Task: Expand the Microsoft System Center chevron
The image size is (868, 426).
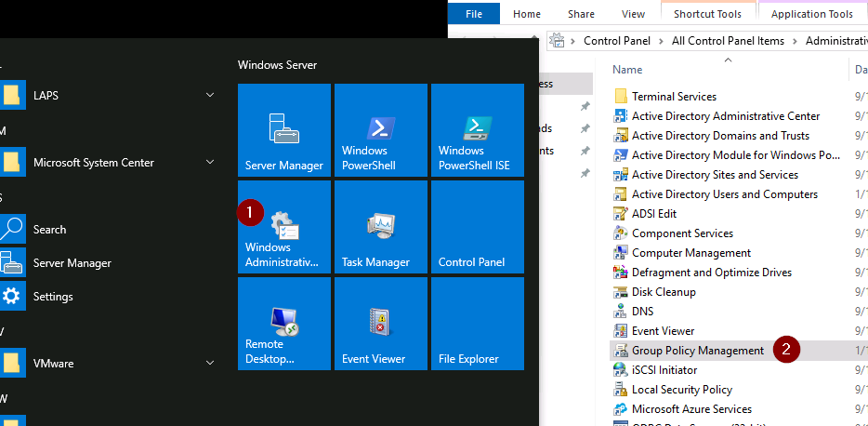Action: click(x=210, y=163)
